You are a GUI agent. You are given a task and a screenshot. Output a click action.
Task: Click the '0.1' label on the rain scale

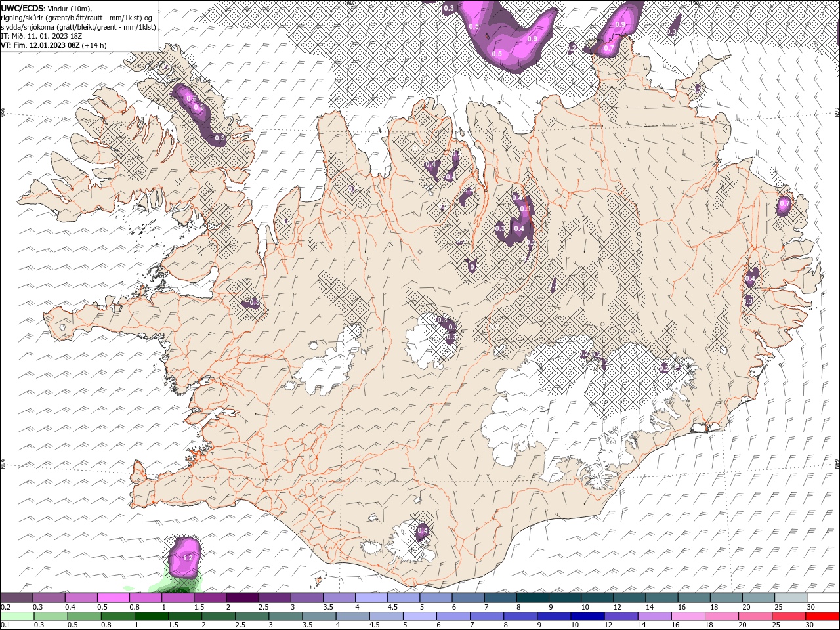tap(6, 625)
